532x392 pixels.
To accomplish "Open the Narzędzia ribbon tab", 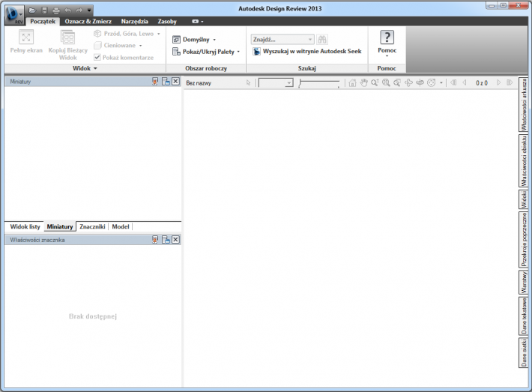I will coord(134,22).
